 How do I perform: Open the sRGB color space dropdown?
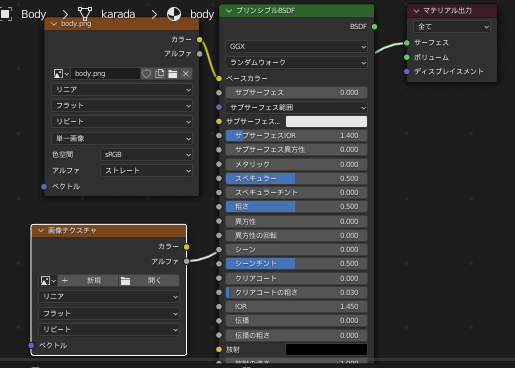pyautogui.click(x=146, y=155)
